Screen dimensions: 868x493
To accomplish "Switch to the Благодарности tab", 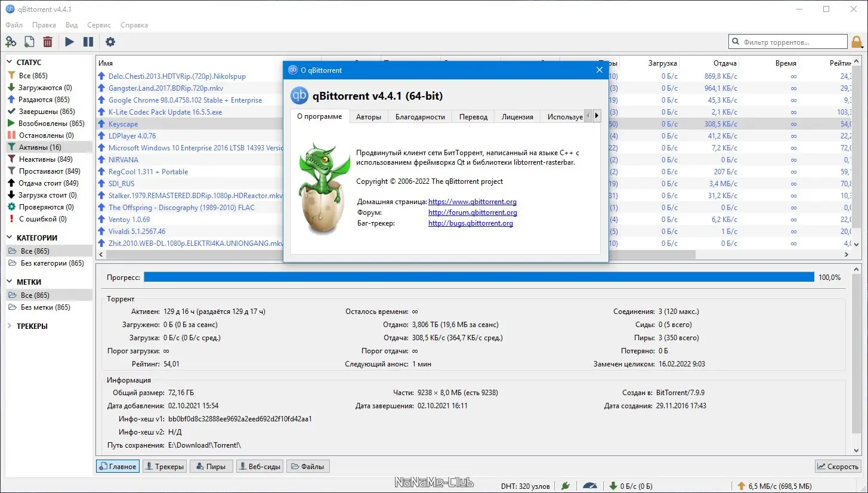I will [420, 117].
